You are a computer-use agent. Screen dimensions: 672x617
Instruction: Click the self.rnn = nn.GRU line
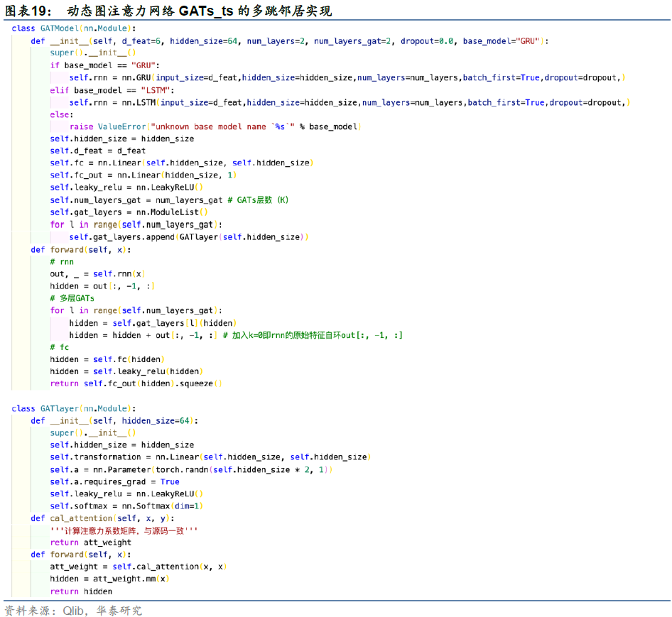(347, 77)
